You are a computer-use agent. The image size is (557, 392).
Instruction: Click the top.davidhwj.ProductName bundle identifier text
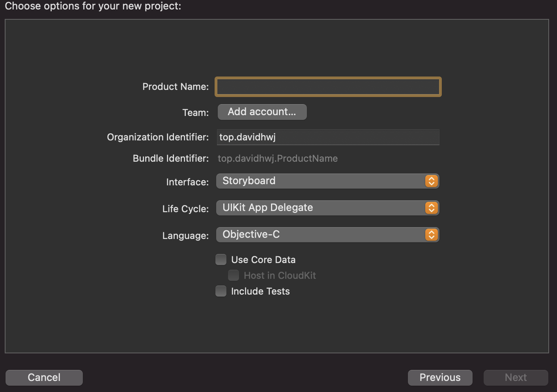point(278,159)
